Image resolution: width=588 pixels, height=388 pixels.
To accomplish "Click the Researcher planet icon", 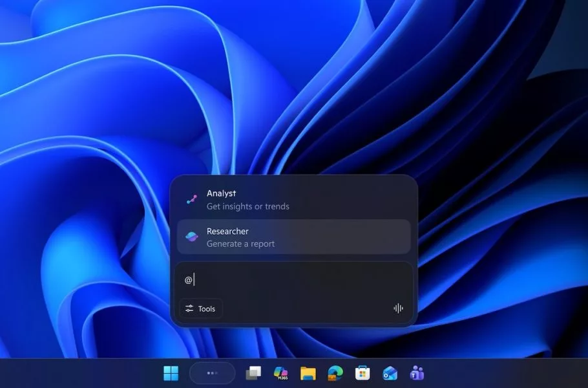I will (x=191, y=237).
